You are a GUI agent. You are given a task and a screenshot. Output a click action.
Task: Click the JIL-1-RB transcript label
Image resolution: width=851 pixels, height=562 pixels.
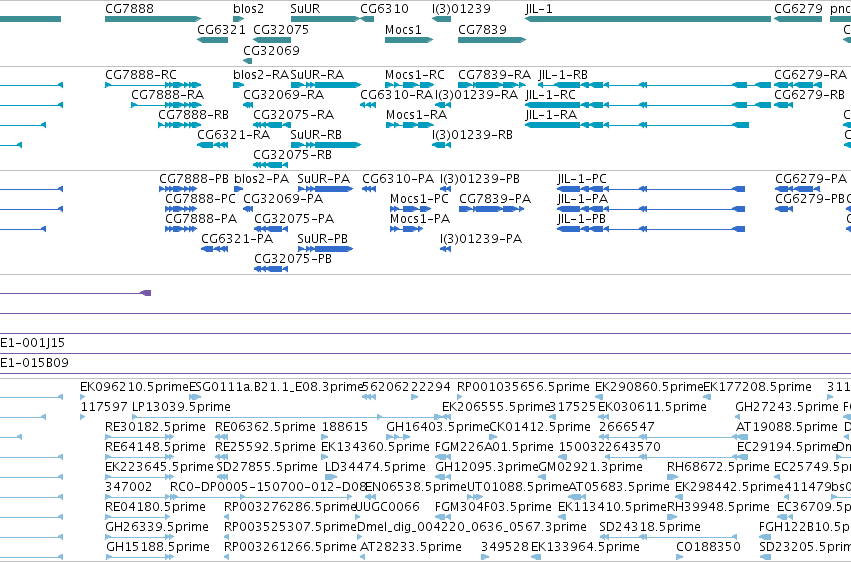tap(563, 74)
